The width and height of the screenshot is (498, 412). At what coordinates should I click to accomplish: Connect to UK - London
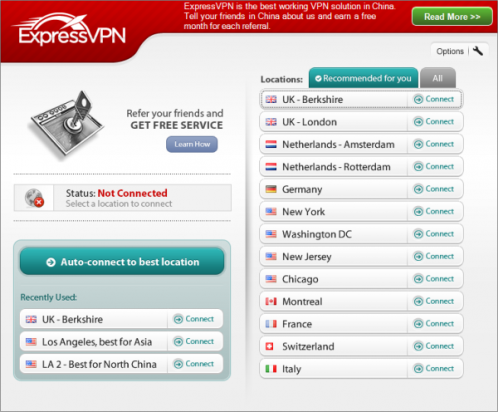(x=434, y=122)
